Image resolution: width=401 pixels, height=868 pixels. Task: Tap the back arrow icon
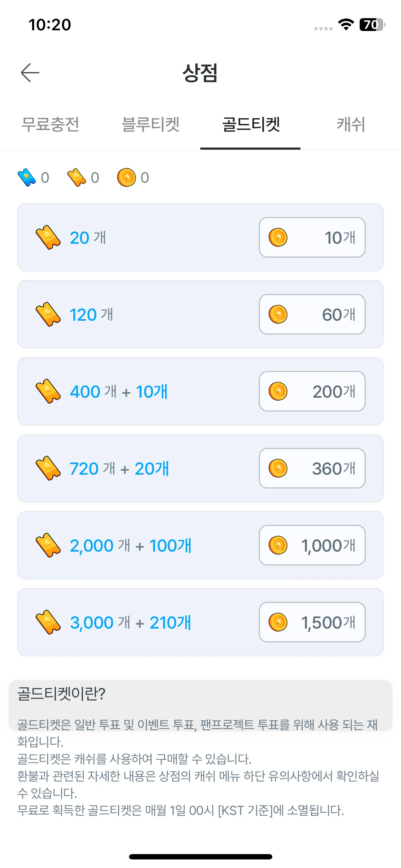pos(30,73)
